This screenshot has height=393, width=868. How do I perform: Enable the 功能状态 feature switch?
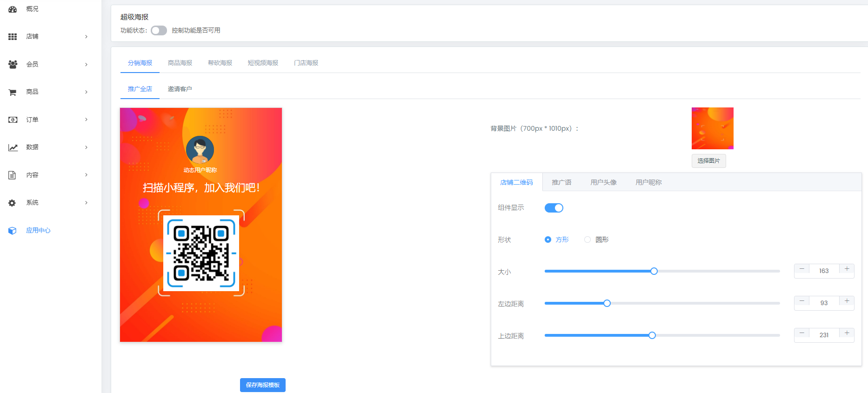pyautogui.click(x=159, y=31)
